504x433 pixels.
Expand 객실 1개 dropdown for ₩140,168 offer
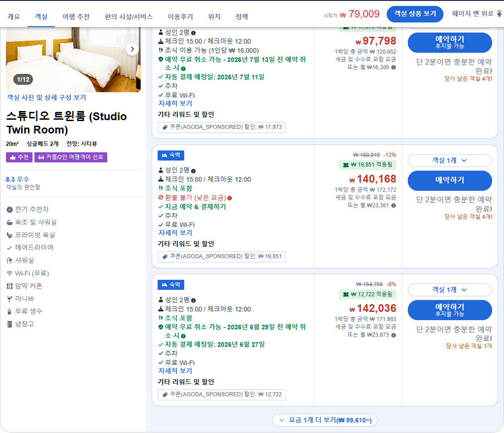449,161
